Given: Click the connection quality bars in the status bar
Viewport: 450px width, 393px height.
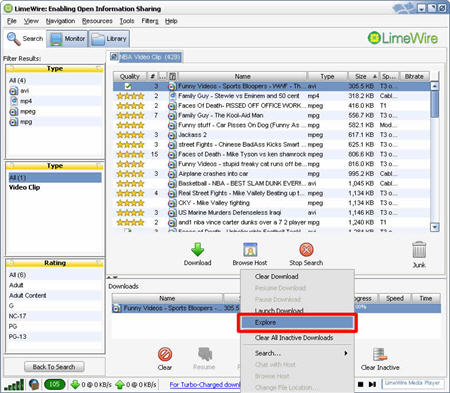Looking at the screenshot, I should 14,385.
